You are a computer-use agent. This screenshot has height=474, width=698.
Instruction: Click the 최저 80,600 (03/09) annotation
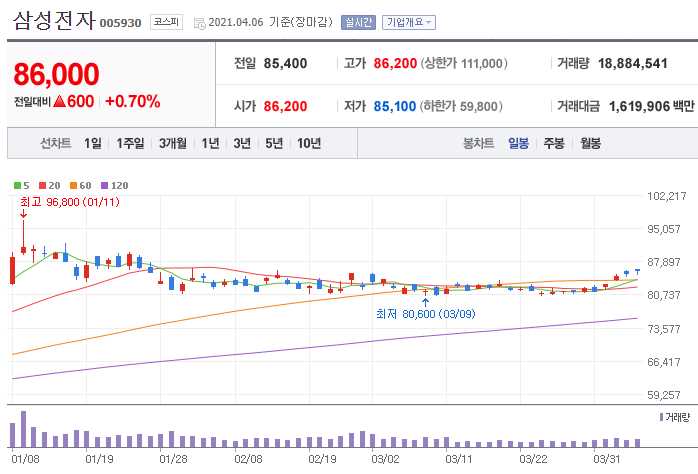(426, 314)
